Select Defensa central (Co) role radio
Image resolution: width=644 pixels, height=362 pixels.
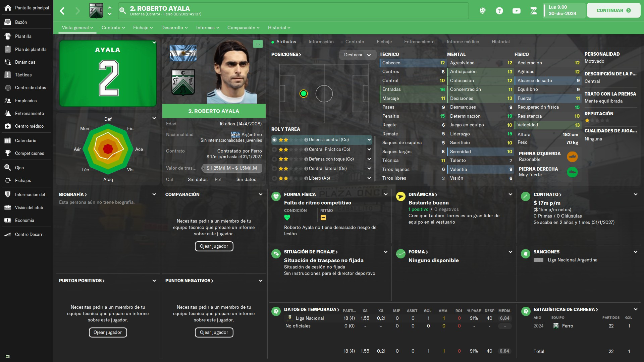coord(274,140)
